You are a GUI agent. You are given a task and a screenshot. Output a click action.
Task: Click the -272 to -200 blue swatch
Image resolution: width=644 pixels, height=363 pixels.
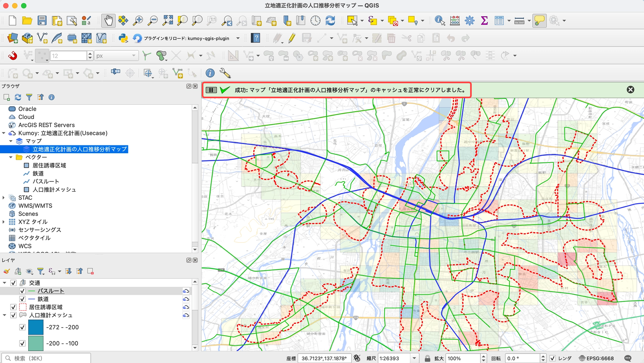point(36,327)
